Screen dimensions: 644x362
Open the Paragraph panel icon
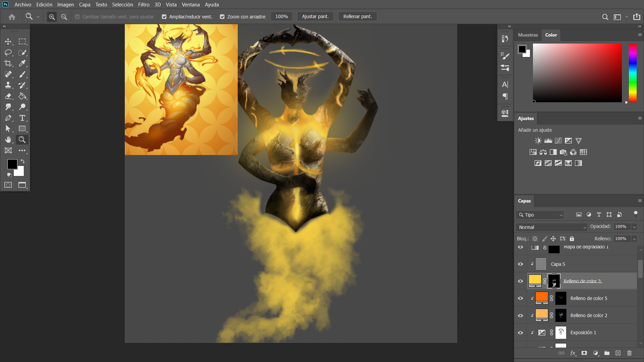pyautogui.click(x=505, y=97)
